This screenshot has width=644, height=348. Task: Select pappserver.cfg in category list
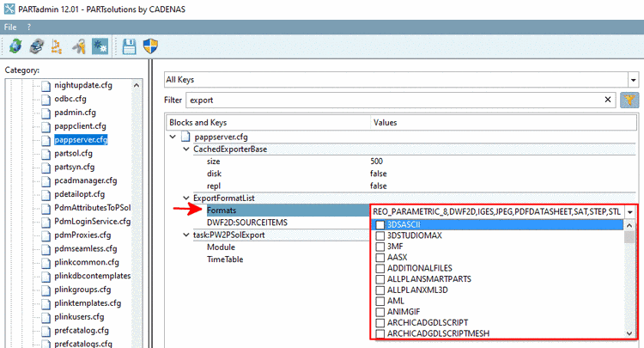click(x=81, y=140)
